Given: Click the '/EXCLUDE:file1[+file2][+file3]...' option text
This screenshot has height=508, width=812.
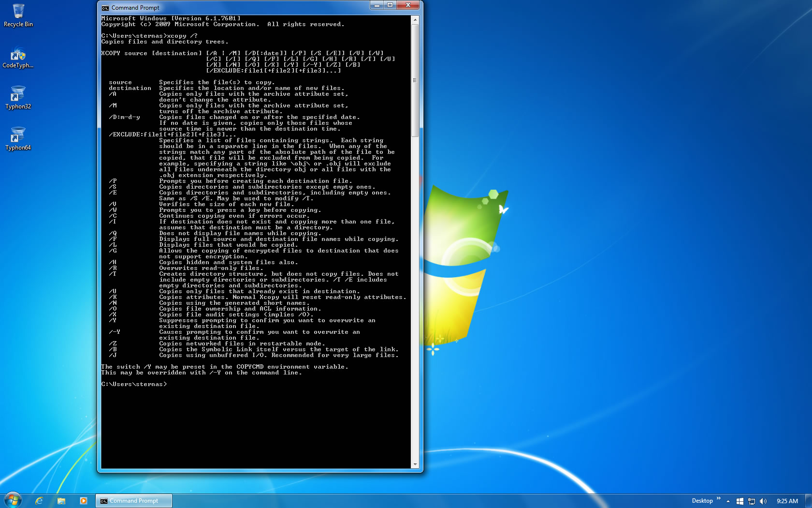Looking at the screenshot, I should 173,135.
